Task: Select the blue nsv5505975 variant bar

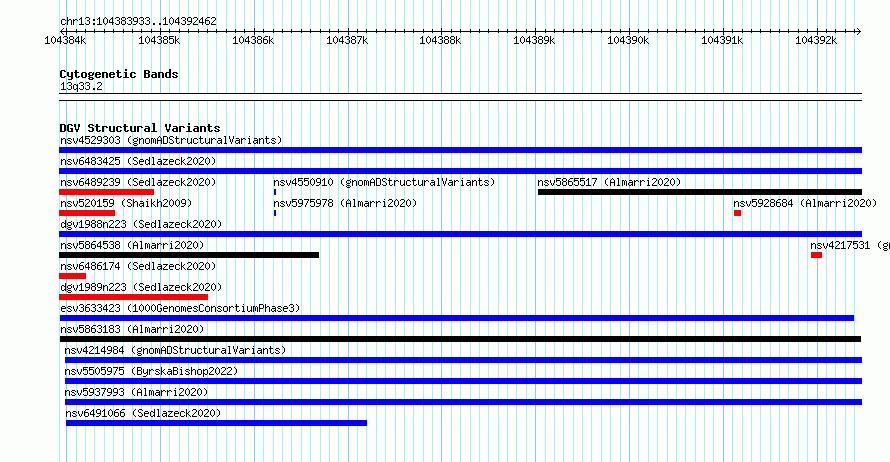Action: (x=463, y=381)
